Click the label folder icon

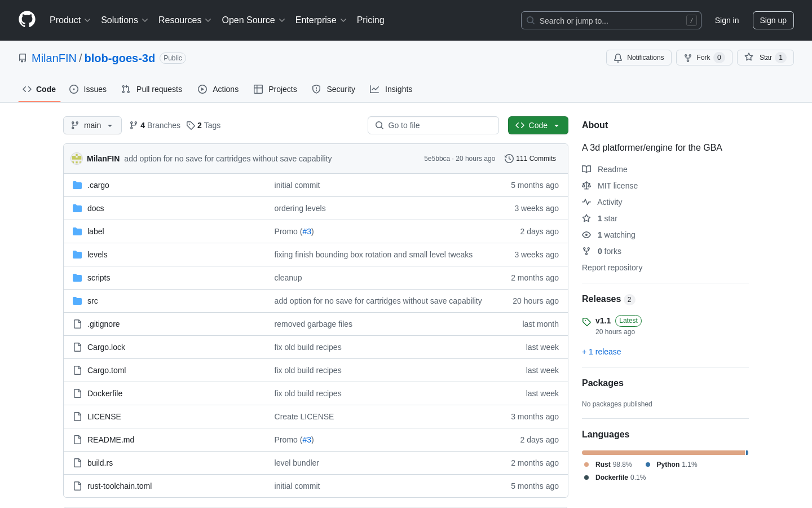pyautogui.click(x=77, y=231)
